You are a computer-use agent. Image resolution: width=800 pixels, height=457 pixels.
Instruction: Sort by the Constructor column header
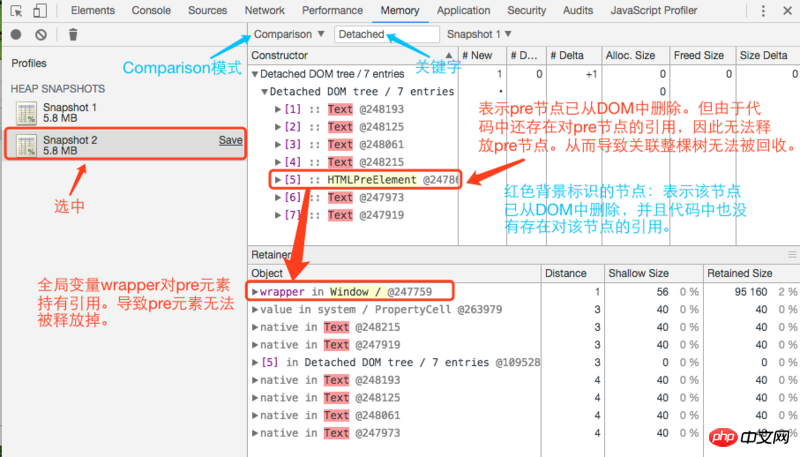[353, 55]
